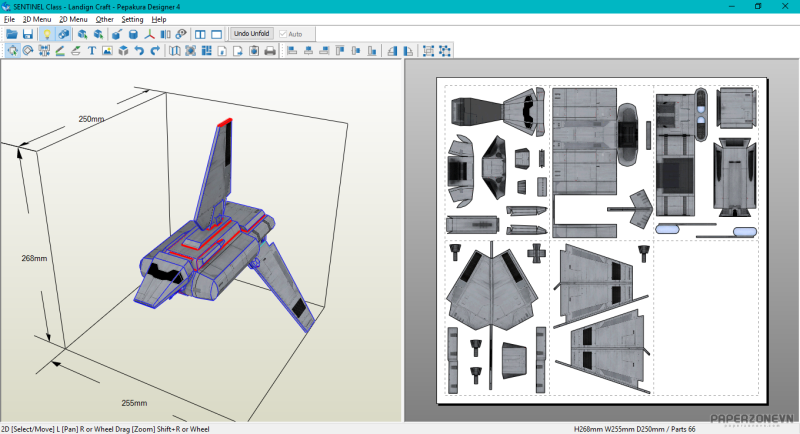
Task: Align selected parts to the bottom
Action: [x=372, y=50]
